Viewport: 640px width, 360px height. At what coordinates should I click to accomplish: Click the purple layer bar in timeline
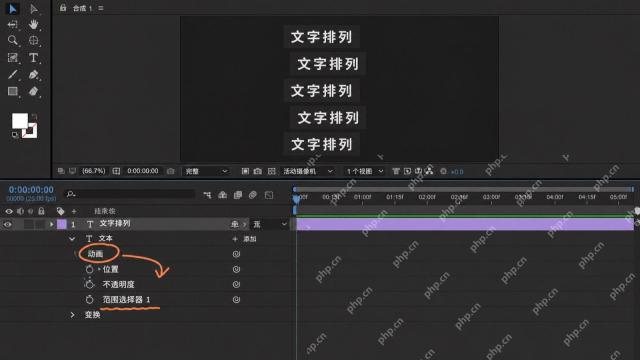[x=465, y=224]
